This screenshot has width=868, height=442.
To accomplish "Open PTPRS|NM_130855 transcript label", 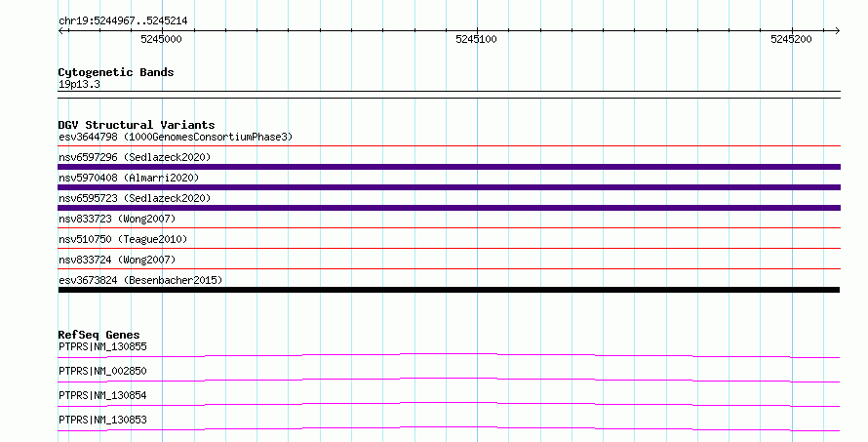I will pyautogui.click(x=103, y=346).
